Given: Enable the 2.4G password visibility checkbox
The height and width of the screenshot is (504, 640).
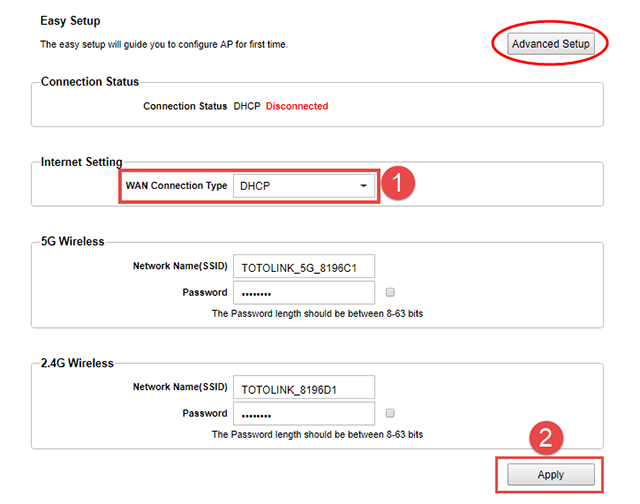Looking at the screenshot, I should (390, 413).
